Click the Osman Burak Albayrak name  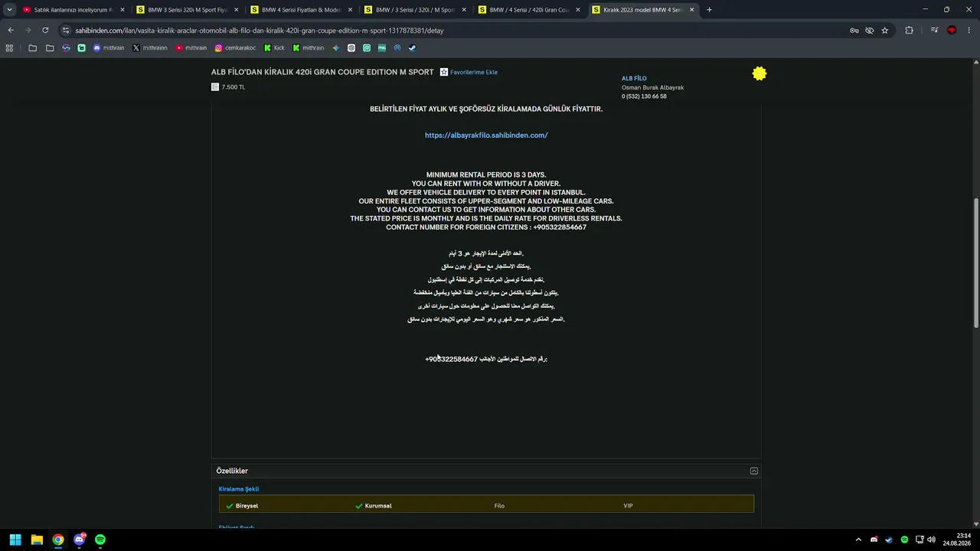click(x=652, y=87)
